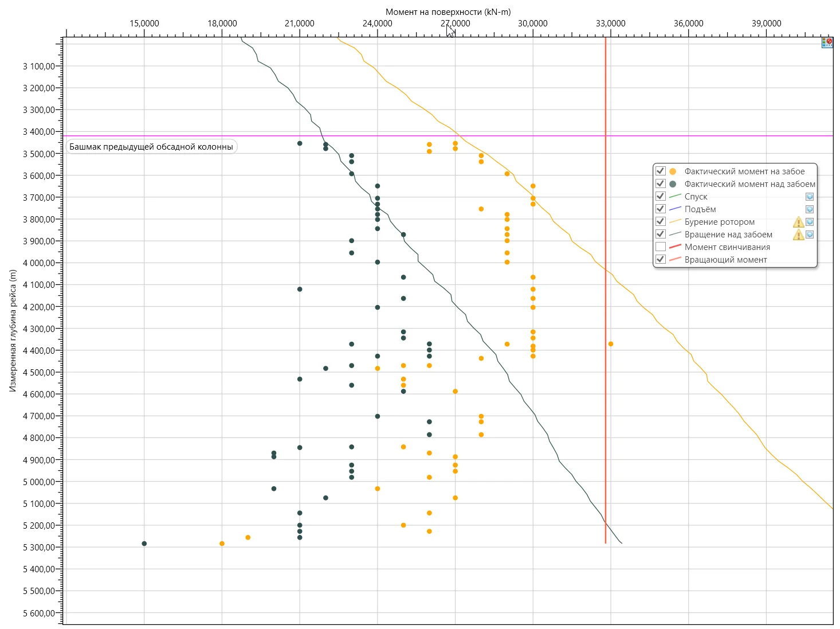The image size is (840, 629).
Task: Toggle the Спуск series checkbox
Action: click(661, 197)
